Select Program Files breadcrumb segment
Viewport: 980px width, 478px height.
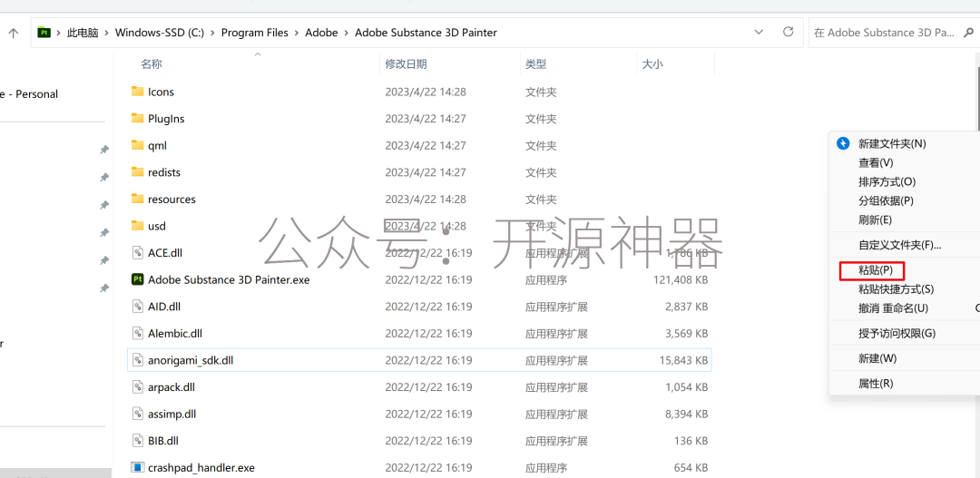pos(255,33)
